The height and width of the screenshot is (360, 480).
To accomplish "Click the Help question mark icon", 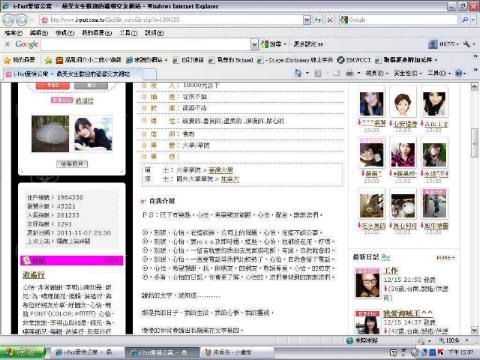I will pyautogui.click(x=459, y=73).
